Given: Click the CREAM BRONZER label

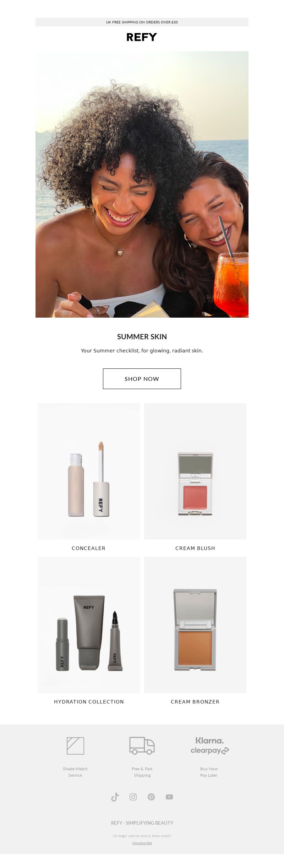Looking at the screenshot, I should point(195,702).
